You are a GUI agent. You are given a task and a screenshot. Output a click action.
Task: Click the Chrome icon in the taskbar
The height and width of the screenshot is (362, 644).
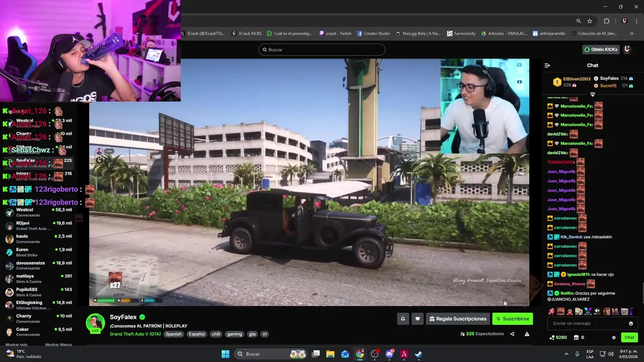coord(360,354)
